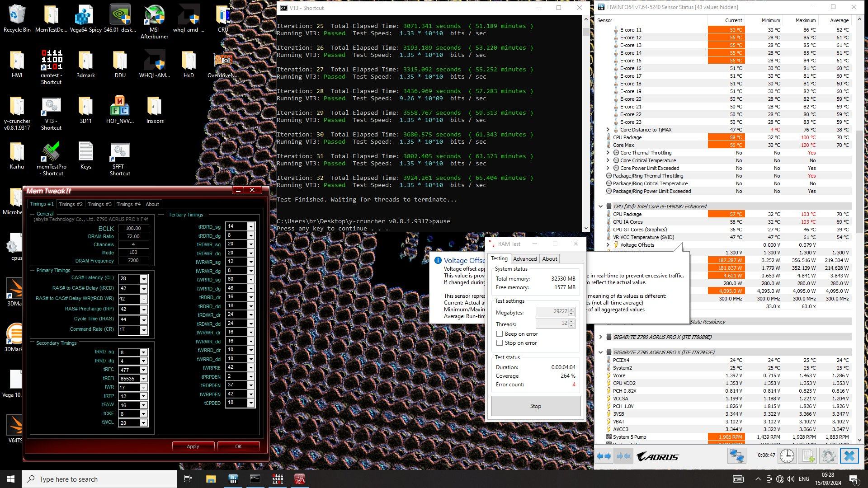
Task: Click HWiNFO taskbar icon
Action: (233, 479)
